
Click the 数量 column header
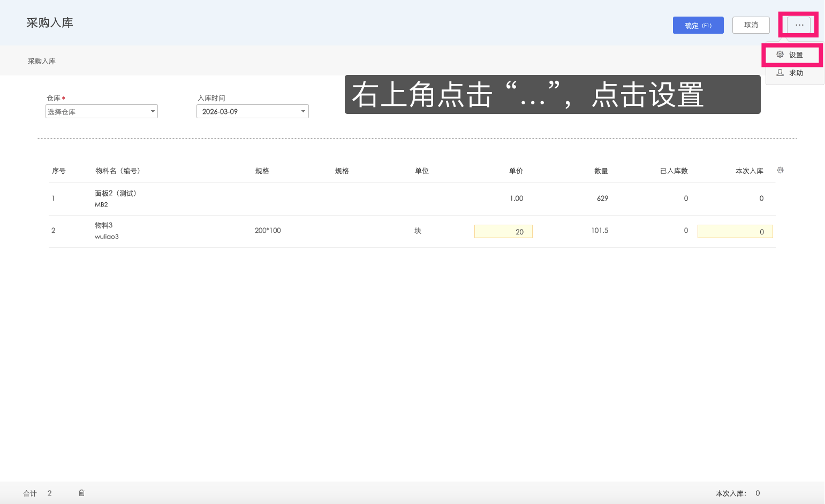point(601,171)
